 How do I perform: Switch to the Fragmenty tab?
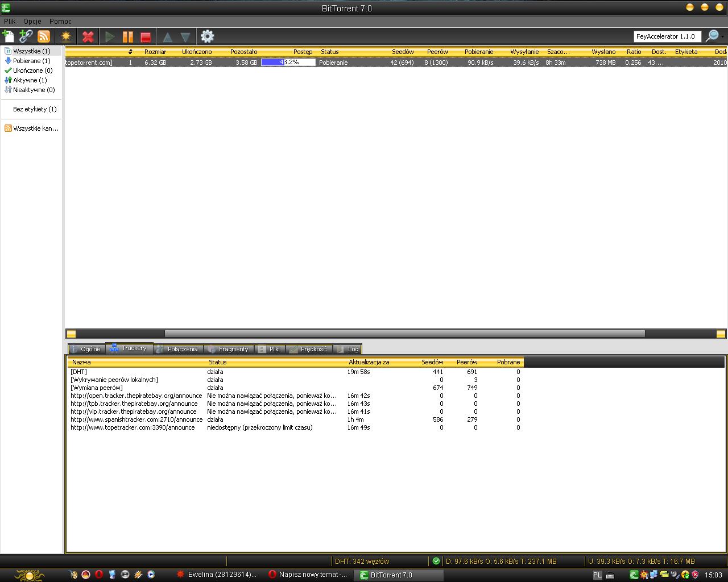pos(229,349)
